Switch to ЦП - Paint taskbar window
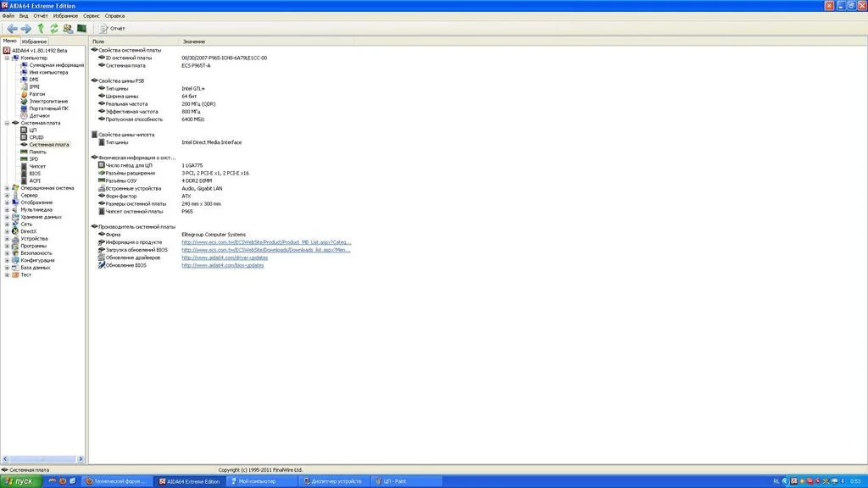 405,481
